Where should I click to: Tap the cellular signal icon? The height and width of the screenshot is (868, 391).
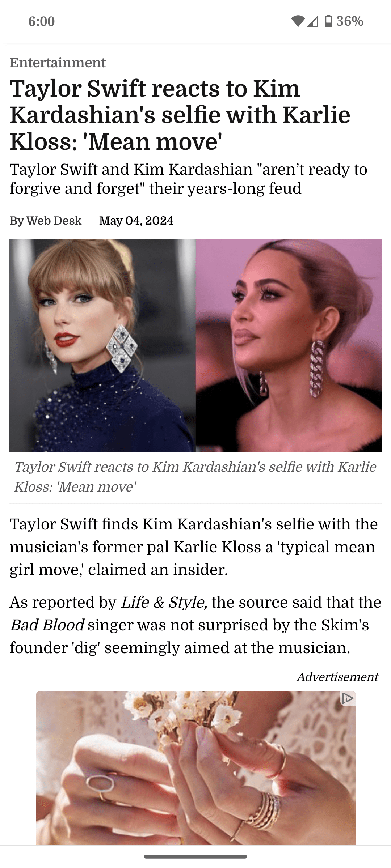[x=313, y=22]
